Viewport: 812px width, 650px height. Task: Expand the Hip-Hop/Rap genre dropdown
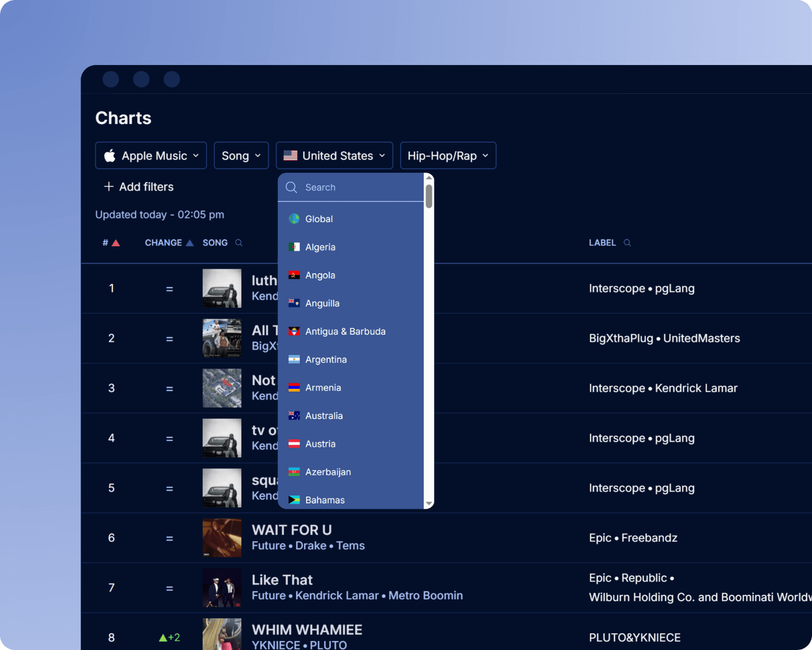tap(448, 155)
